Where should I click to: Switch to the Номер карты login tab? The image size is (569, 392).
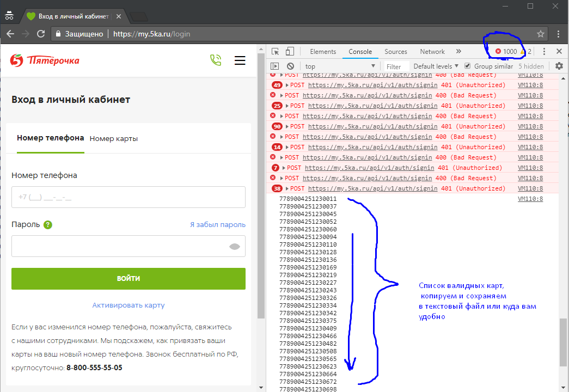pos(114,139)
